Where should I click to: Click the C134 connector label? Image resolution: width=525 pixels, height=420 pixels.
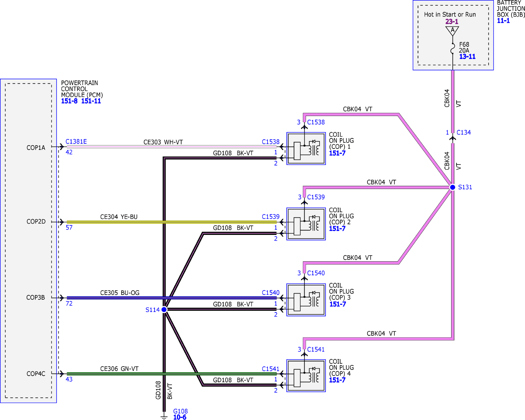(464, 133)
